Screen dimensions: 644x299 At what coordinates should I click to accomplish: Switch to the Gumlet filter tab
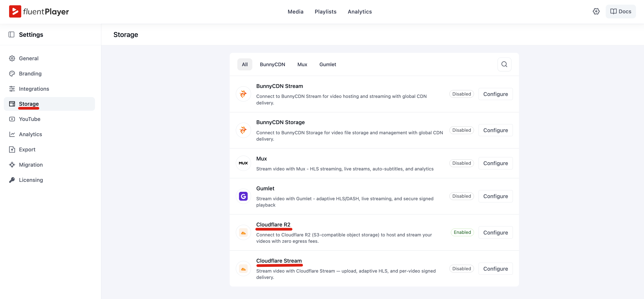[328, 64]
